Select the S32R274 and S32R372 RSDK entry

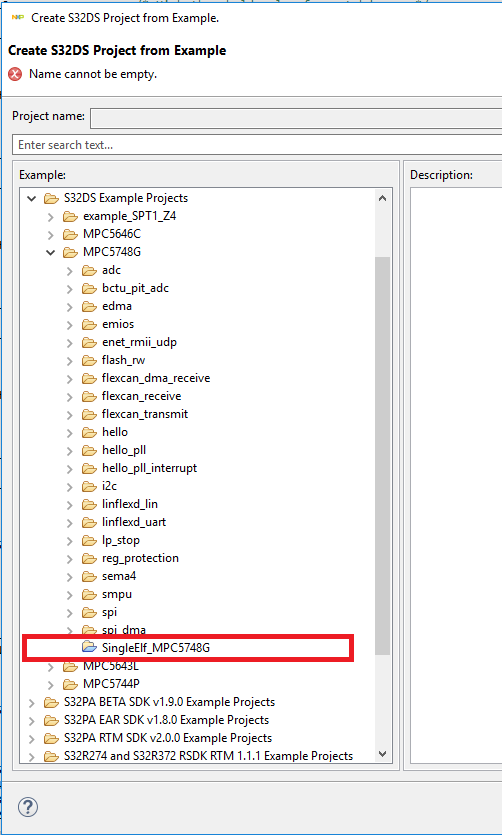[208, 756]
